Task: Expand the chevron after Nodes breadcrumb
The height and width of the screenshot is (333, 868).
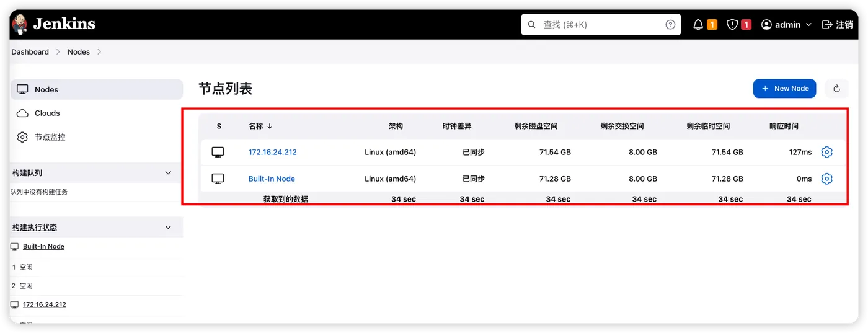Action: click(99, 52)
